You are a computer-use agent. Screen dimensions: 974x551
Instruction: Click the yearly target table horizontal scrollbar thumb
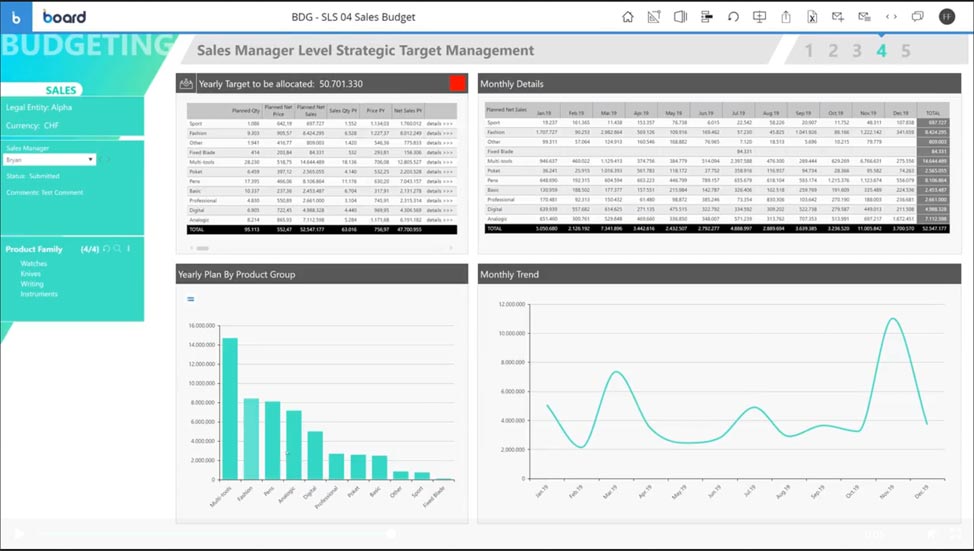point(203,248)
